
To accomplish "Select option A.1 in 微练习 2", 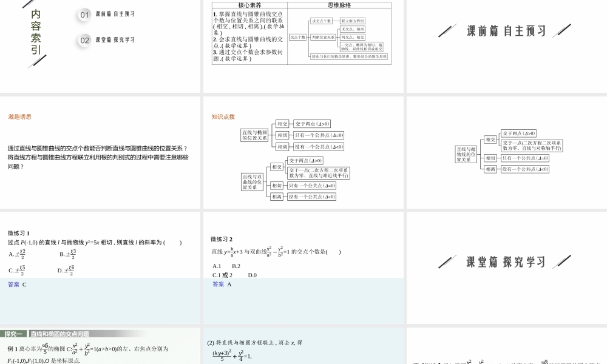I will click(216, 265).
